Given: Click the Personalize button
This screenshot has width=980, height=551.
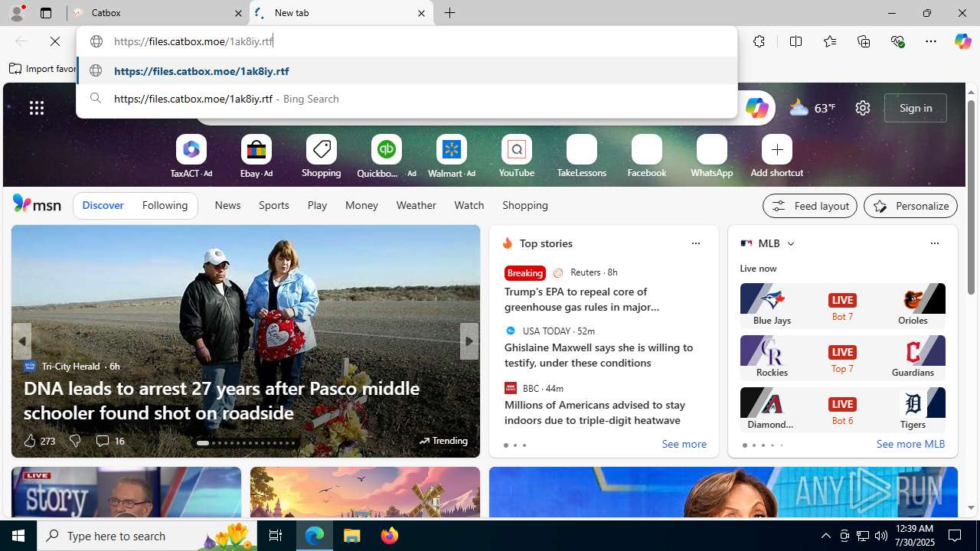Looking at the screenshot, I should 910,206.
